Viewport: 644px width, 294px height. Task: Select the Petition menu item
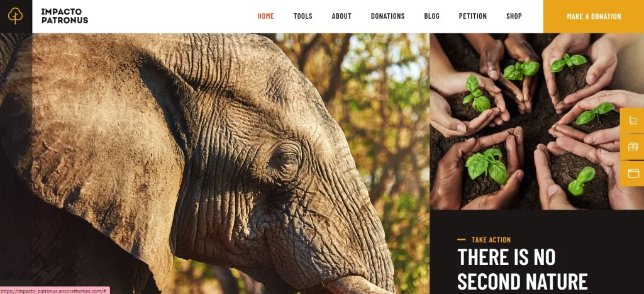pyautogui.click(x=473, y=16)
